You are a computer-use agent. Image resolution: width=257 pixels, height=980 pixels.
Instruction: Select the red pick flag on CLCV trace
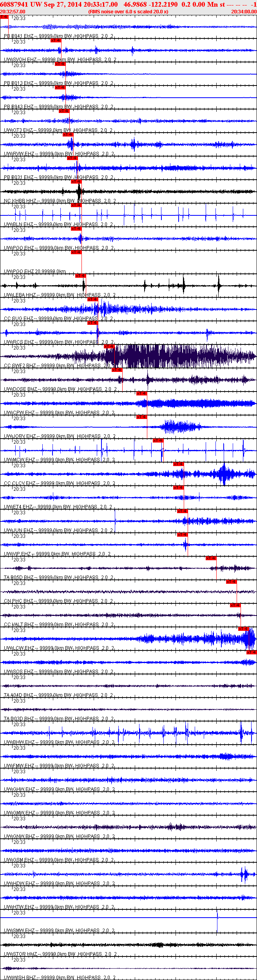(178, 464)
